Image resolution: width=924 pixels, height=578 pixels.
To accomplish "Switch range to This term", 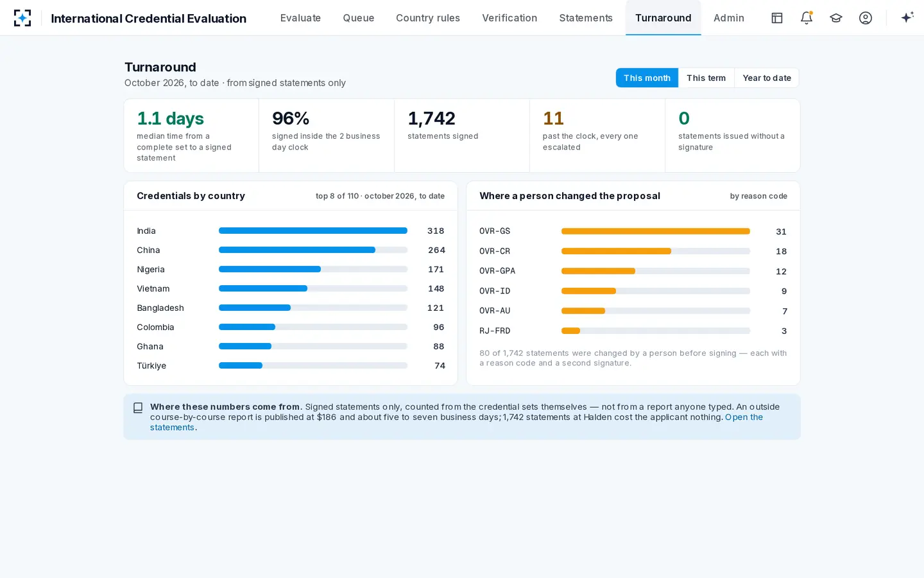I will tap(706, 78).
